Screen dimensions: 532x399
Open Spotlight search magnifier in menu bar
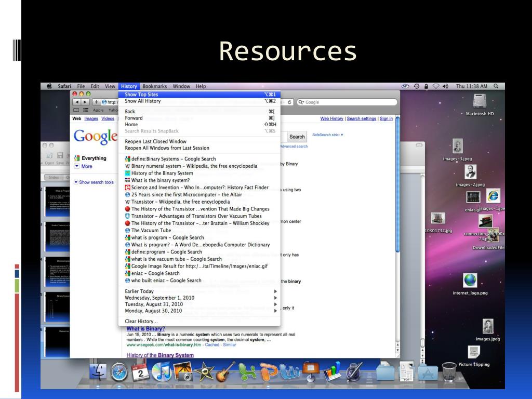496,86
